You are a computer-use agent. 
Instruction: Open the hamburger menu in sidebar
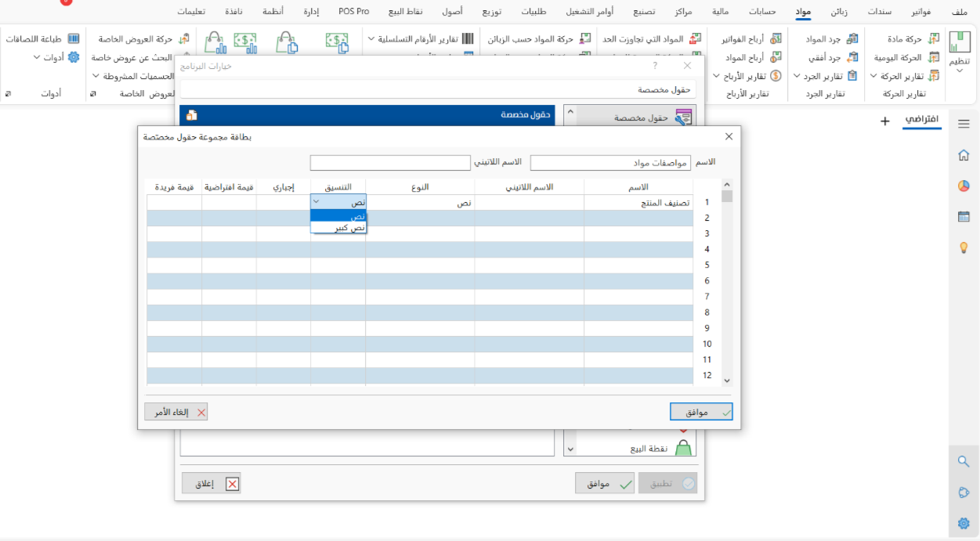(964, 124)
